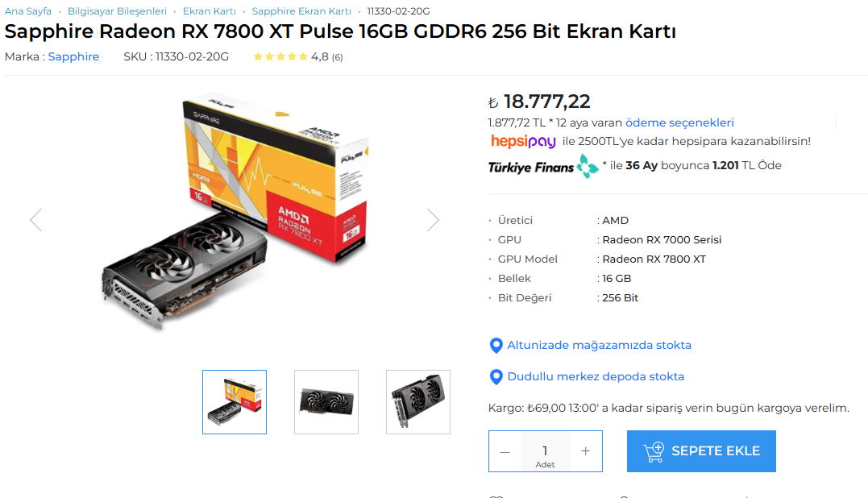Select the angled graphics card thumbnail
The height and width of the screenshot is (498, 868).
[x=418, y=402]
